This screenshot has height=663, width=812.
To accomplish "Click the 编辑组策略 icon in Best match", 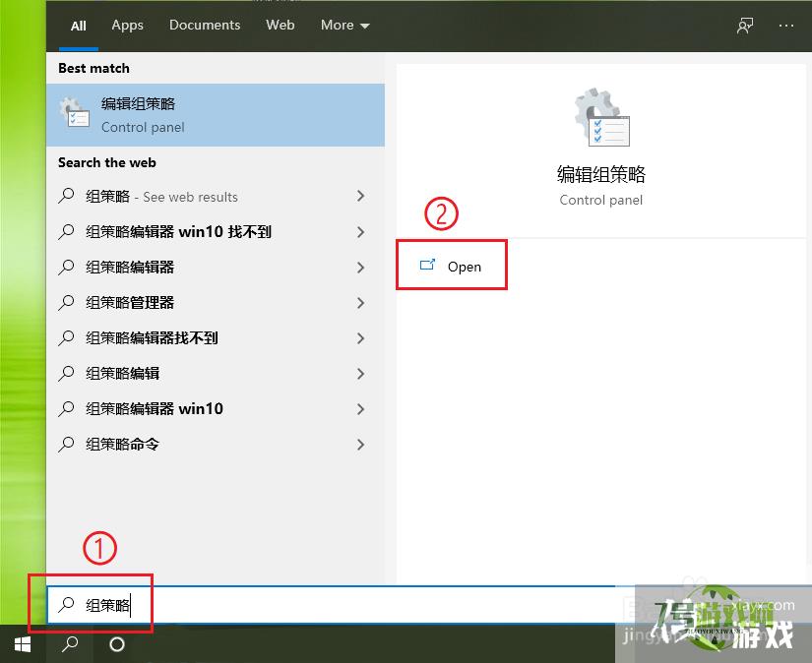I will (75, 112).
